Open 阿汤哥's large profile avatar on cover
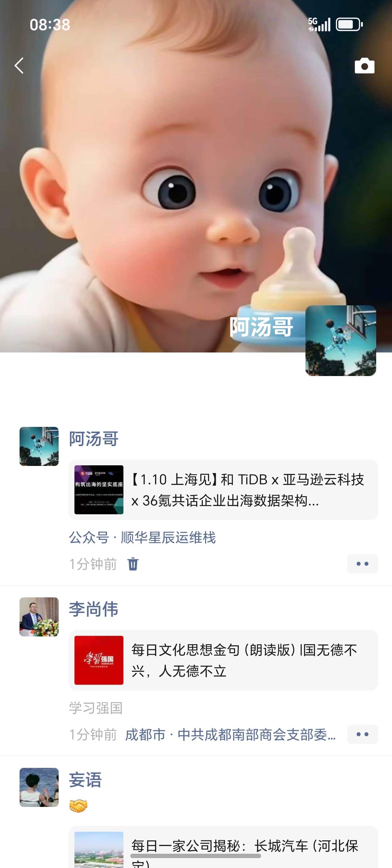This screenshot has height=868, width=392. 341,340
